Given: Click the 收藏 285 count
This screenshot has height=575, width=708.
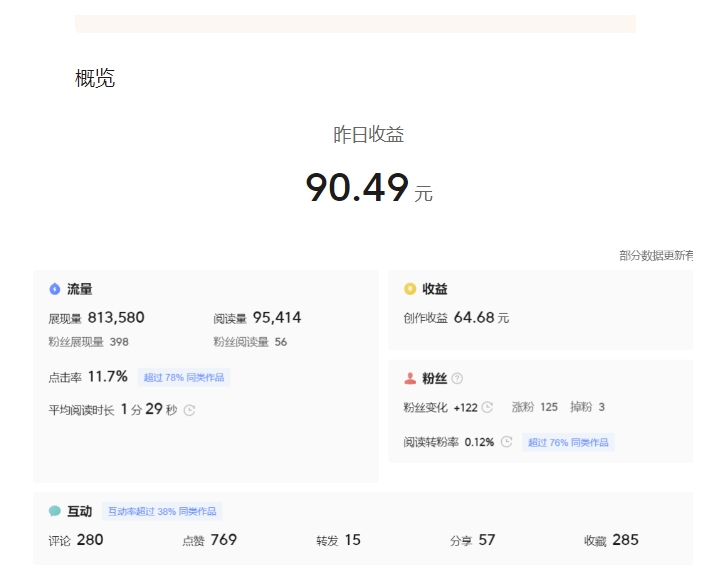Looking at the screenshot, I should (x=624, y=540).
